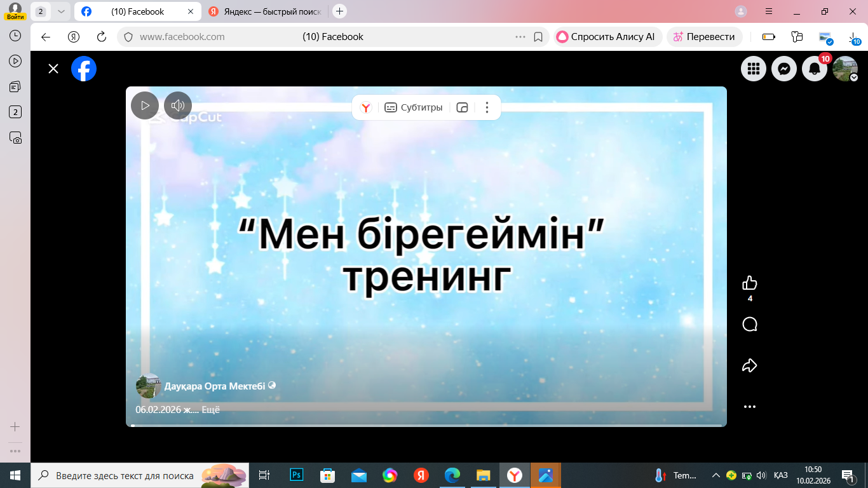Open Facebook notifications bell
868x488 pixels.
tap(815, 69)
